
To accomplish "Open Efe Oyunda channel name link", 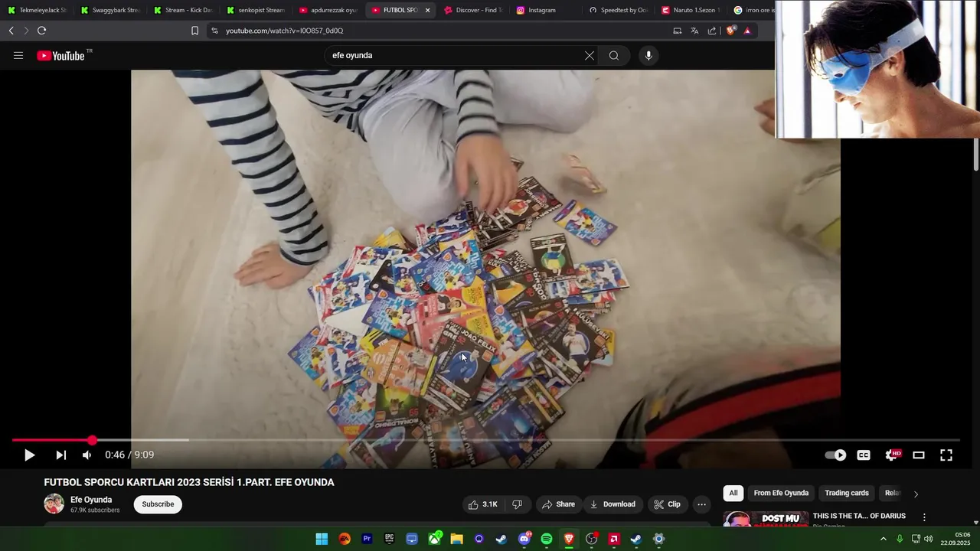I will [91, 500].
